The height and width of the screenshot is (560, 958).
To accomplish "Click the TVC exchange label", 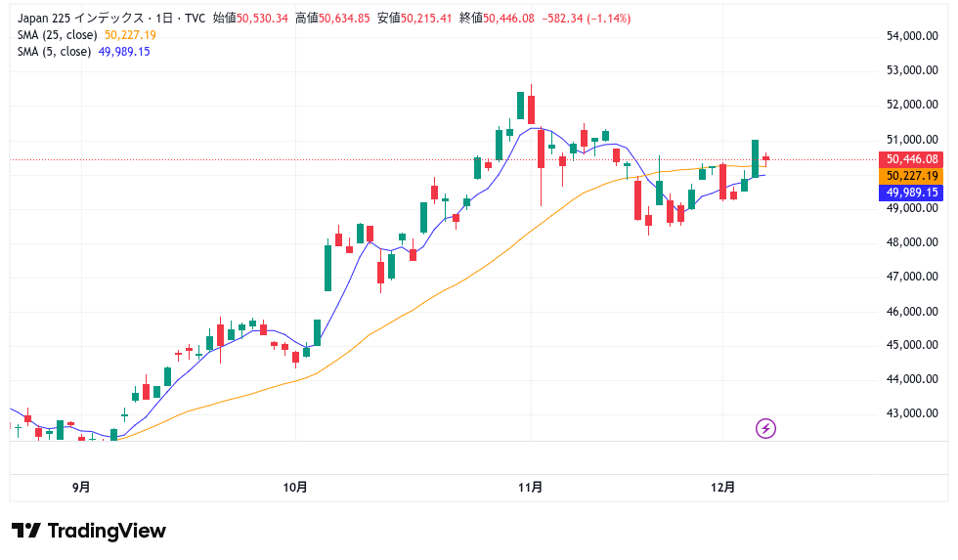I will pyautogui.click(x=193, y=19).
